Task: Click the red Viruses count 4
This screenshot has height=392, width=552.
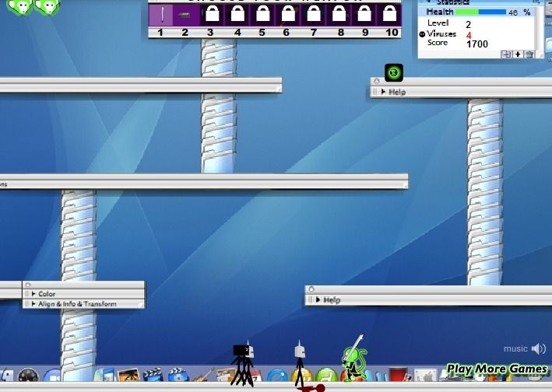Action: click(469, 36)
